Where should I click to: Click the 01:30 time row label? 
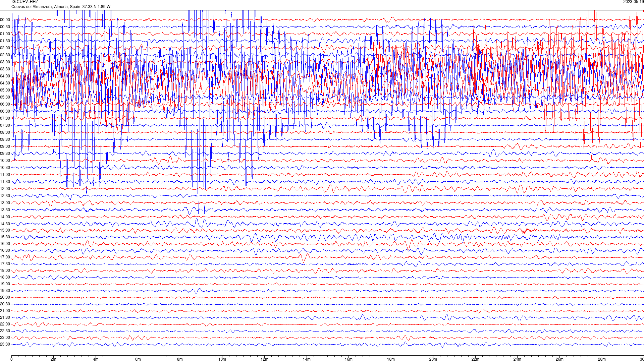point(5,41)
